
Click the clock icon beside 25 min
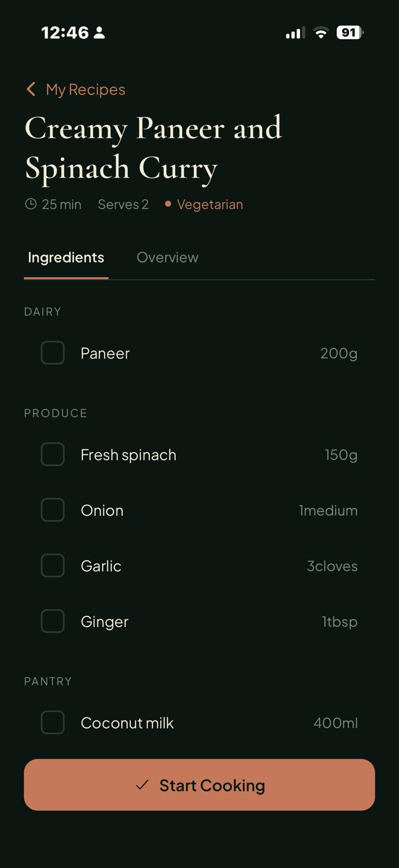[x=31, y=204]
